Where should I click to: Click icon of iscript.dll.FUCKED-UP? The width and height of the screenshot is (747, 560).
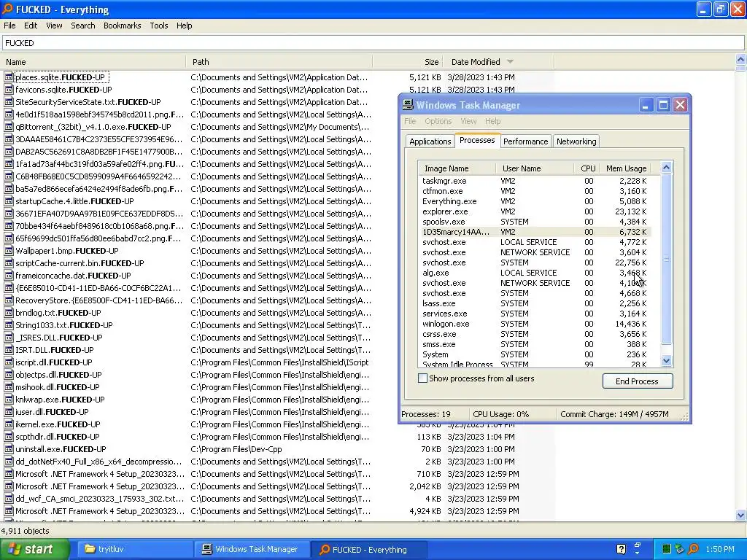[x=9, y=362]
